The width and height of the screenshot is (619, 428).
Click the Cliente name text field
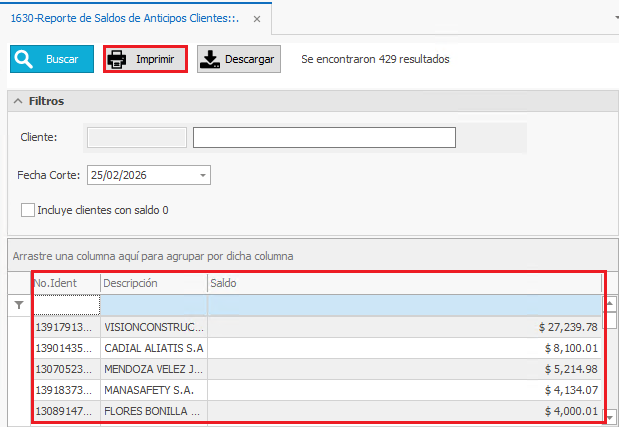point(324,137)
